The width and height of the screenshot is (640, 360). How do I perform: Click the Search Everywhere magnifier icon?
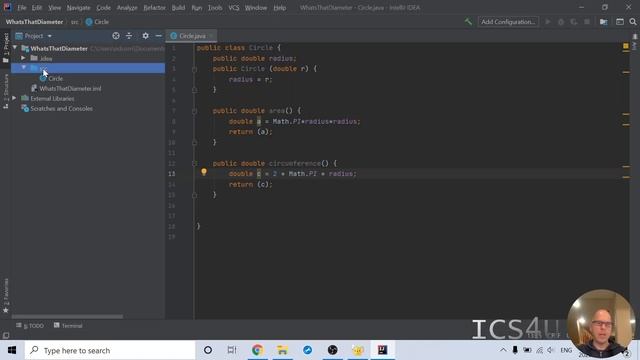[x=633, y=22]
